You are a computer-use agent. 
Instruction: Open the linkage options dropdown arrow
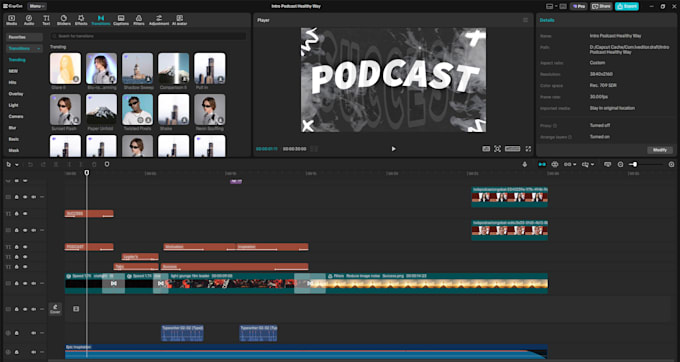(575, 165)
